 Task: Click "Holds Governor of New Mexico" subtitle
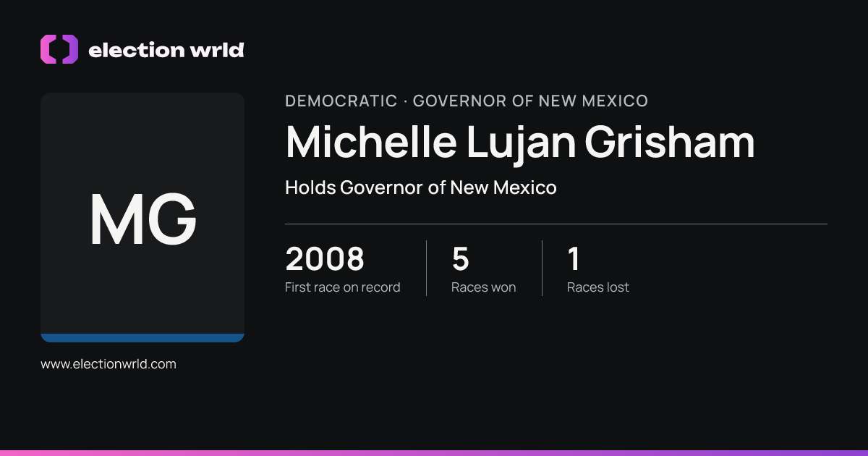coord(421,187)
